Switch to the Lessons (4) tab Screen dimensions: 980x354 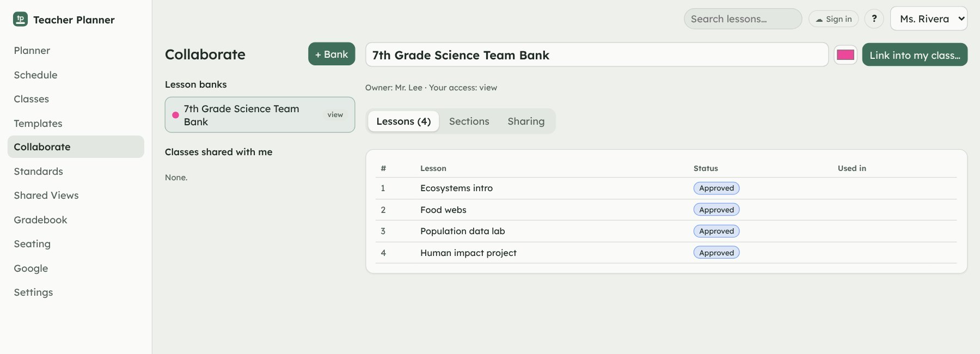pos(403,121)
